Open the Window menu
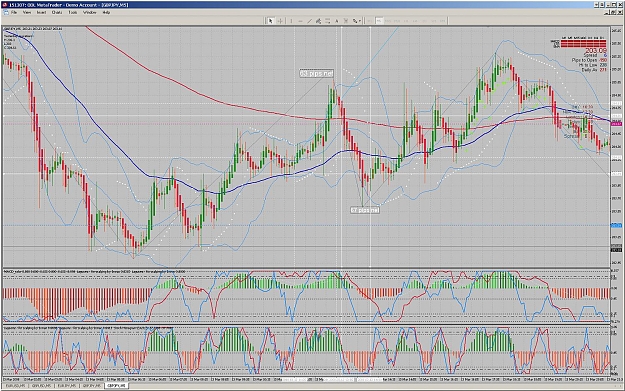This screenshot has width=625, height=391. click(x=90, y=12)
